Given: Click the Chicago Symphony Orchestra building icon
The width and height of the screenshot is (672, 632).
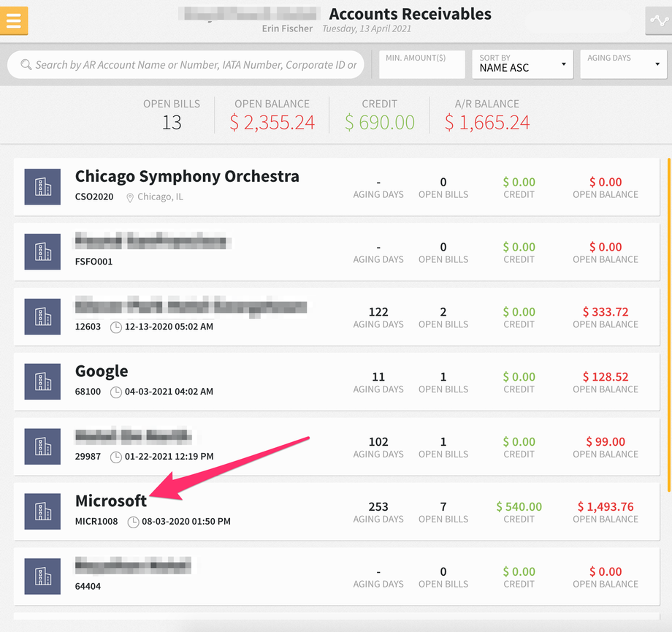Looking at the screenshot, I should [x=42, y=186].
